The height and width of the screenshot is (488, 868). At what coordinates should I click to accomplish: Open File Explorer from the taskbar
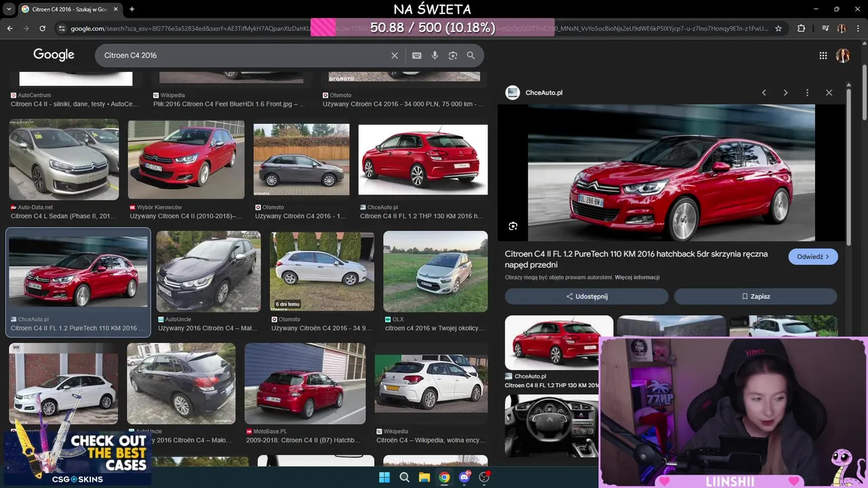click(x=425, y=477)
